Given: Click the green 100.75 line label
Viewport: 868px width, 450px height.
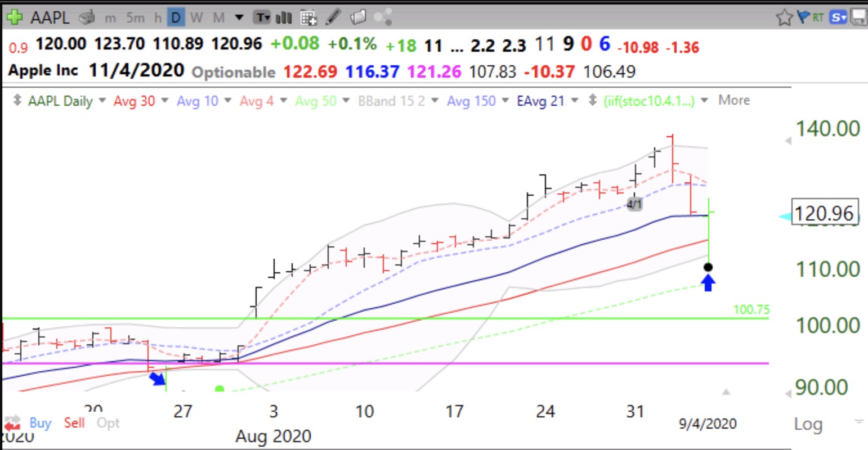Looking at the screenshot, I should pyautogui.click(x=751, y=310).
